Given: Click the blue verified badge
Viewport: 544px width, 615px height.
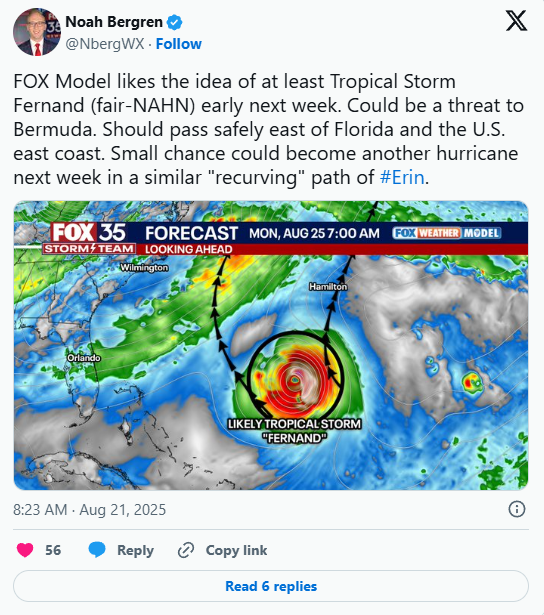Looking at the screenshot, I should click(x=175, y=22).
